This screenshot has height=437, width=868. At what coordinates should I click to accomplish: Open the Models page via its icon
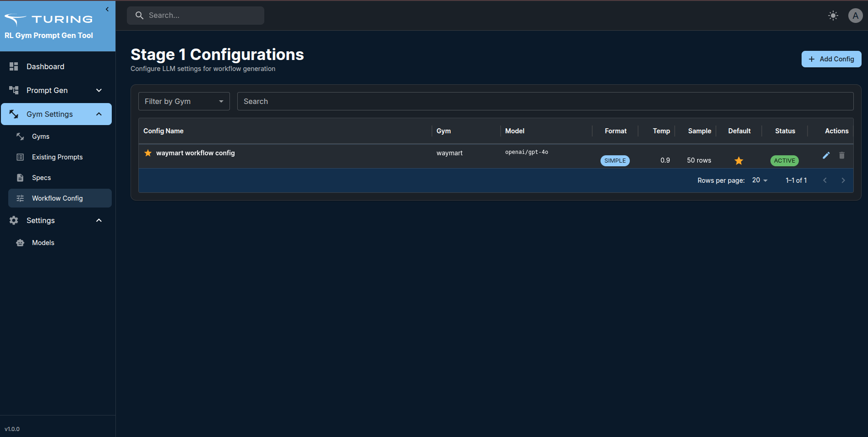tap(20, 242)
